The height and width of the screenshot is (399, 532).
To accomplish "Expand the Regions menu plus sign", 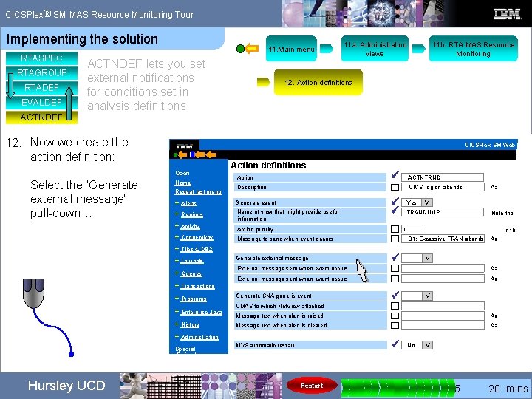I will tap(177, 214).
